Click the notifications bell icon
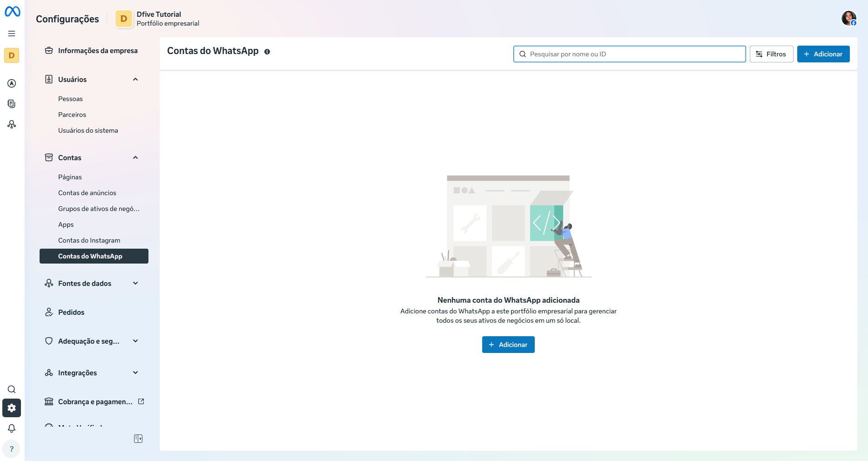 (x=12, y=428)
